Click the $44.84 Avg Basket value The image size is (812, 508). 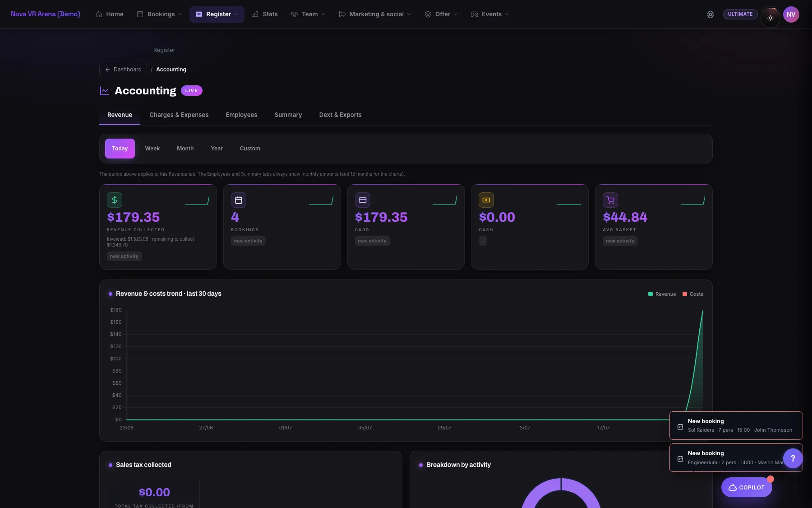pyautogui.click(x=625, y=218)
